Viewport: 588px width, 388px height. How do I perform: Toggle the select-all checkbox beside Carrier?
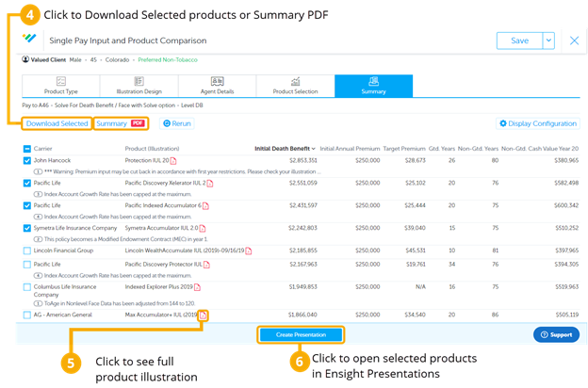click(x=27, y=149)
